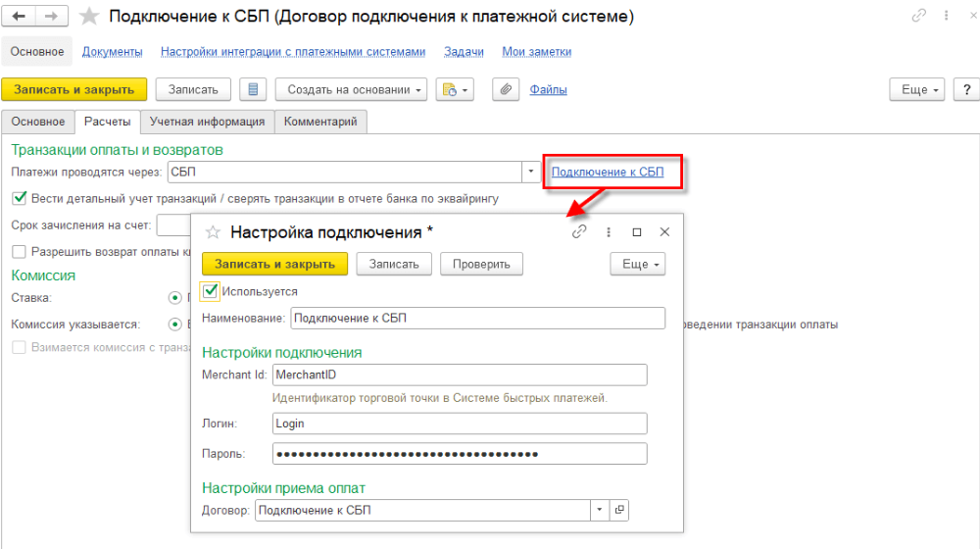Open Настройки интеграции с платежными системами

point(293,52)
